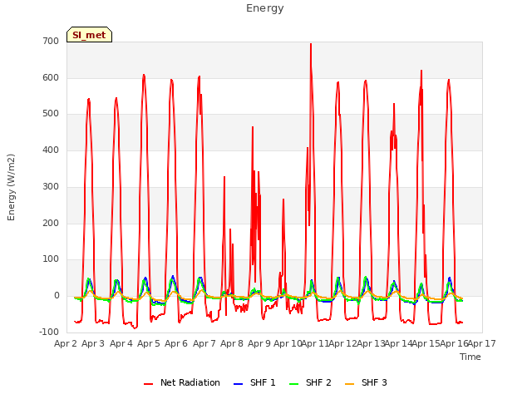Select the -100 y-axis tick value
This screenshot has height=399, width=532.
[49, 332]
